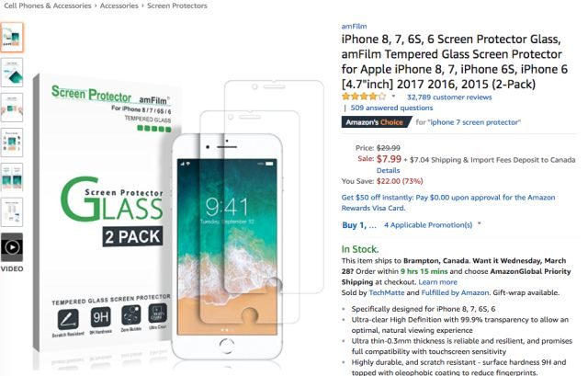Screen dimensions: 588x376
Task: Select the first product image thumbnail
Action: 12,37
